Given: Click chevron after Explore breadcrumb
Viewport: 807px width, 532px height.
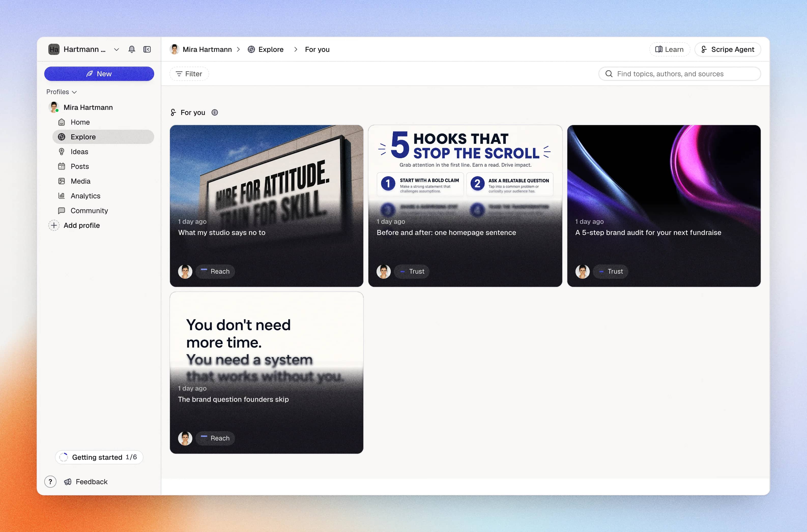Looking at the screenshot, I should pyautogui.click(x=296, y=49).
